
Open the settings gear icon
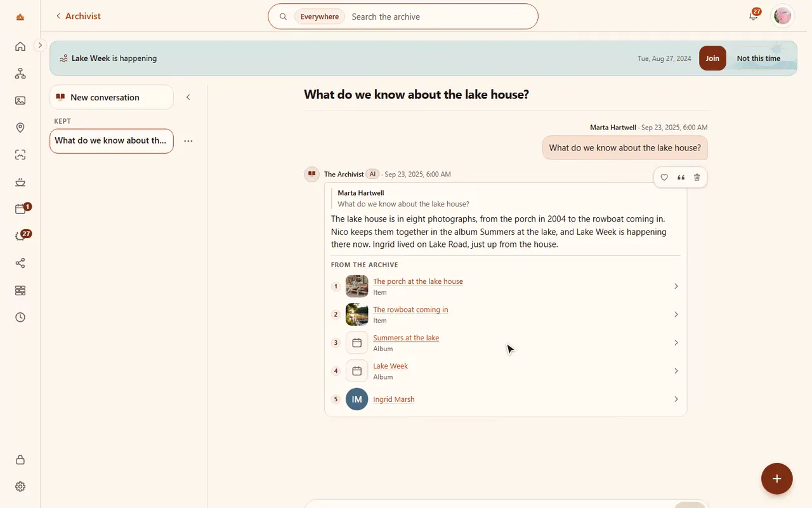(20, 486)
